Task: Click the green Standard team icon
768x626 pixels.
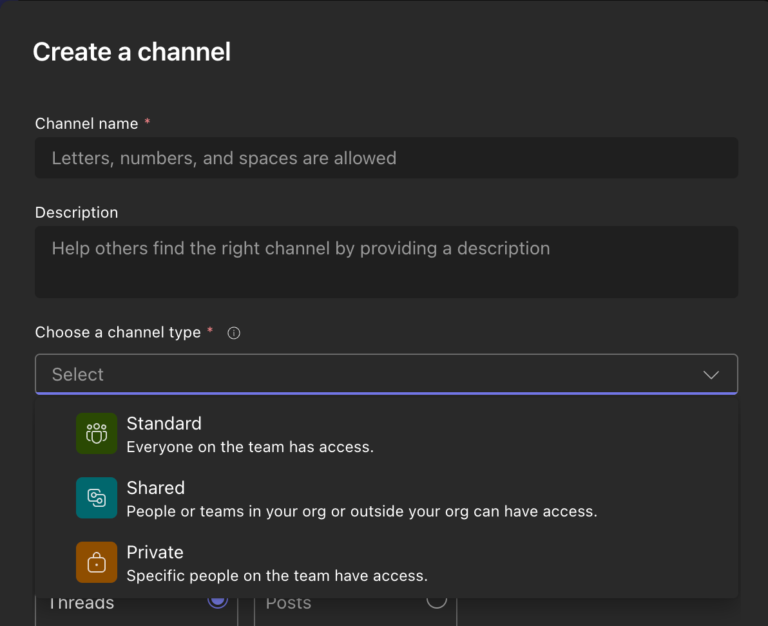Action: click(96, 433)
